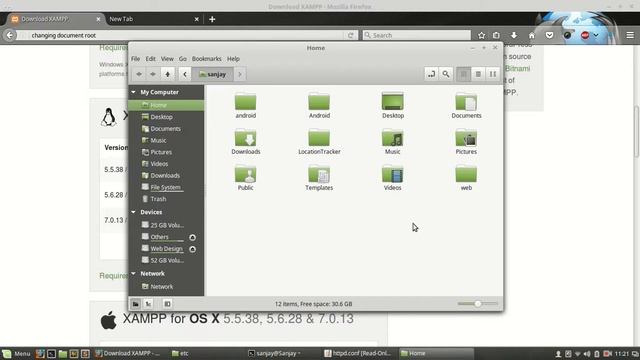
Task: Select Home in the sidebar
Action: (x=166, y=105)
